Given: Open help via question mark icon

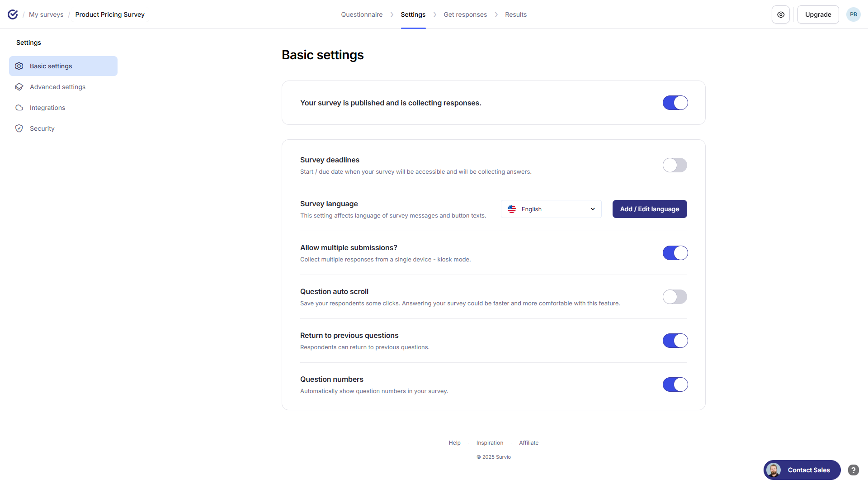Looking at the screenshot, I should pos(853,470).
